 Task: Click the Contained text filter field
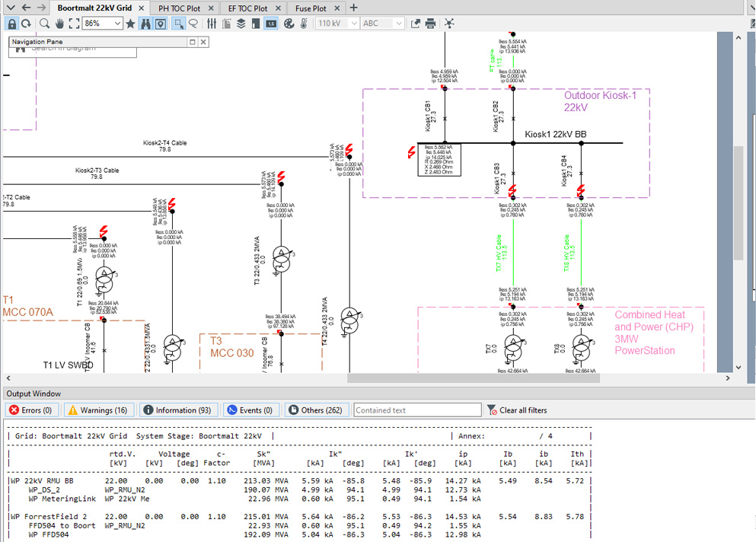click(x=417, y=410)
